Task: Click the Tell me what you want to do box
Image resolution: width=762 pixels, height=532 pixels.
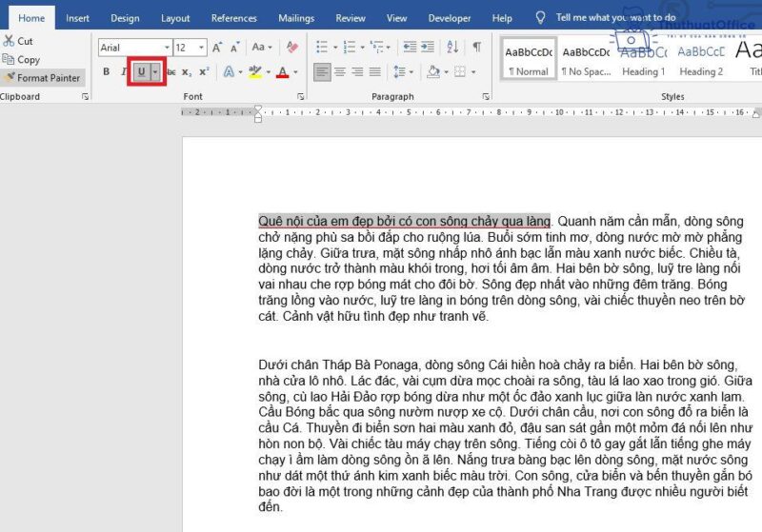Action: pos(615,17)
